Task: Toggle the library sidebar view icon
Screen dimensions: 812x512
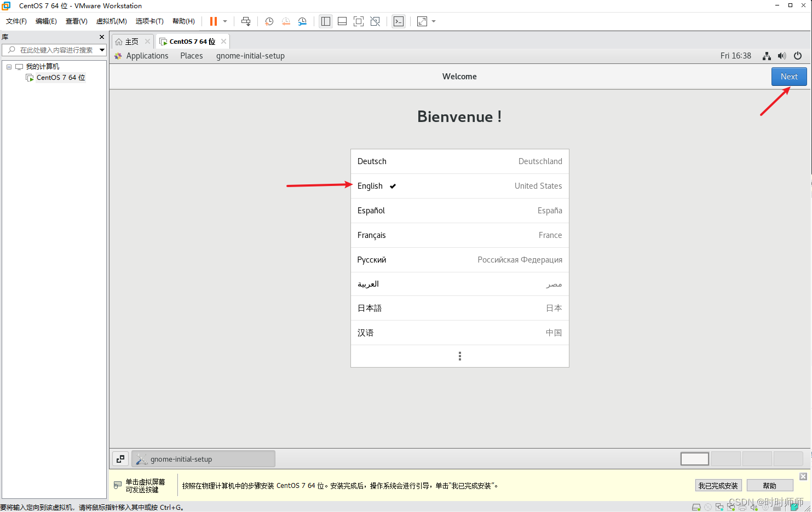Action: 326,21
